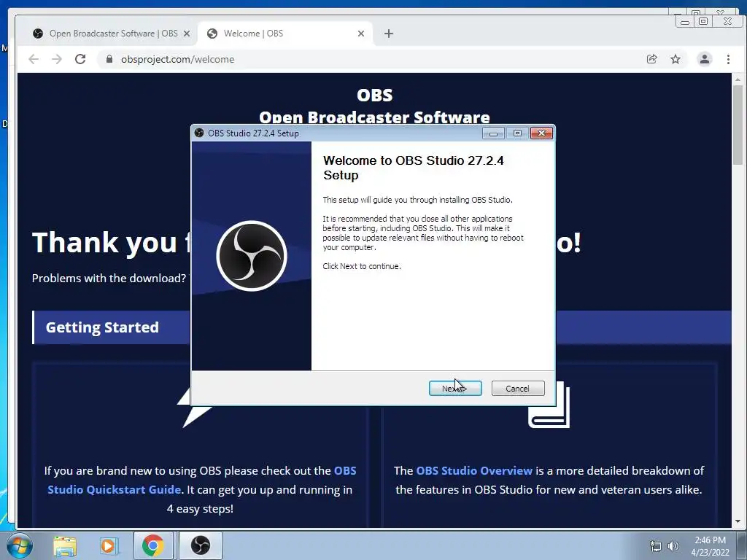Minimize the Chrome window
747x560 pixels.
coord(685,21)
